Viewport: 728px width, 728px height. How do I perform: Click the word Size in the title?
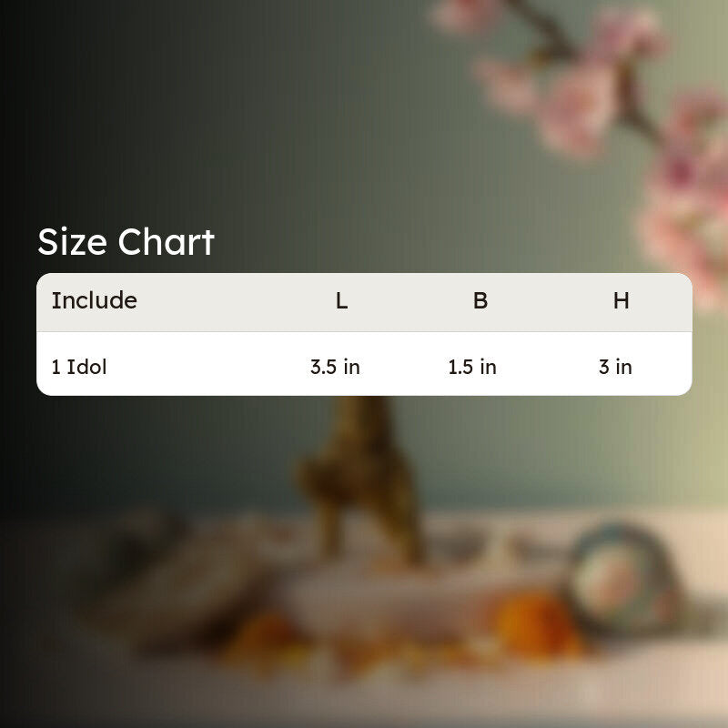pyautogui.click(x=73, y=242)
